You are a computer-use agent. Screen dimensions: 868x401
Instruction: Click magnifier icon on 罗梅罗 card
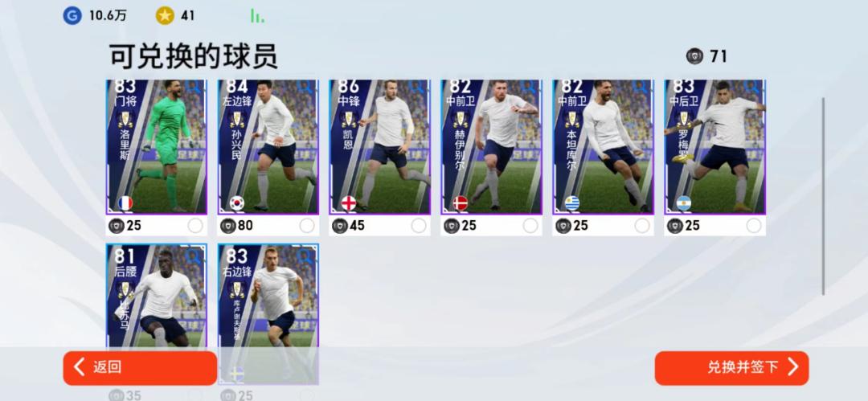pyautogui.click(x=753, y=87)
